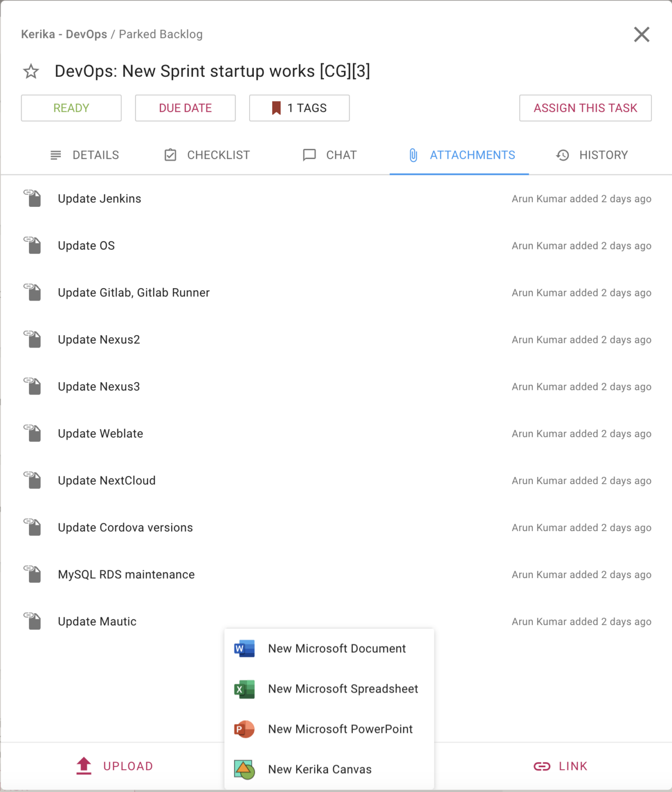Open the Checklist tab

(206, 155)
